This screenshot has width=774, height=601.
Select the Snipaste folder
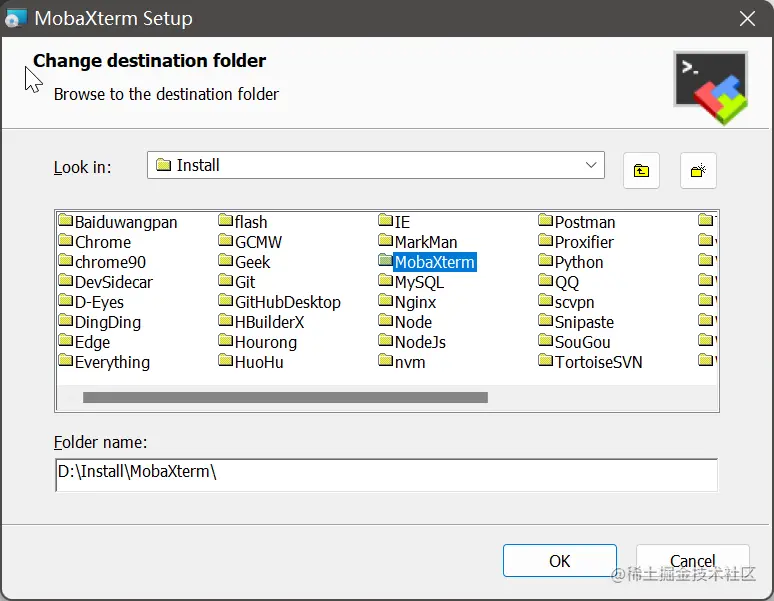tap(577, 322)
